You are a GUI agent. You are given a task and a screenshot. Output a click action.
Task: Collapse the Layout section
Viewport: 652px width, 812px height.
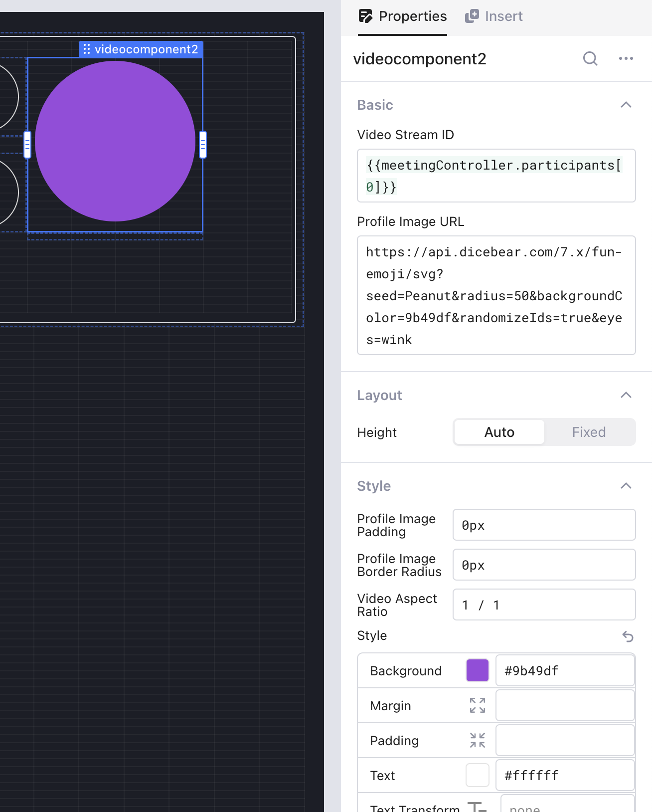[x=626, y=395]
